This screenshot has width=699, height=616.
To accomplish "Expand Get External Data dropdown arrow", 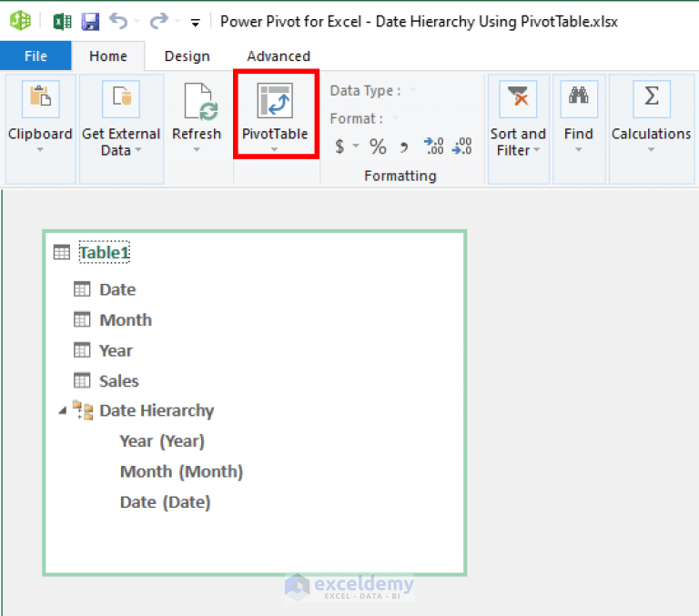I will tap(138, 150).
